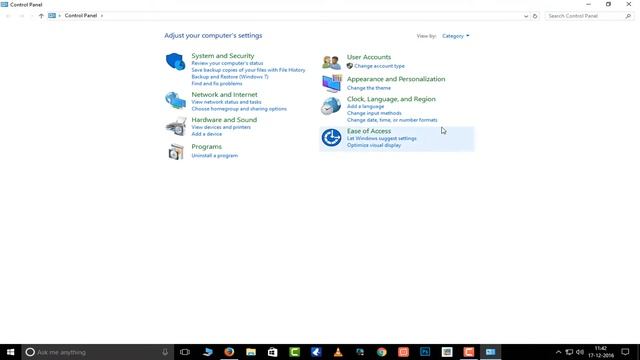Open Network and Internet category
This screenshot has height=360, width=640.
[x=224, y=94]
